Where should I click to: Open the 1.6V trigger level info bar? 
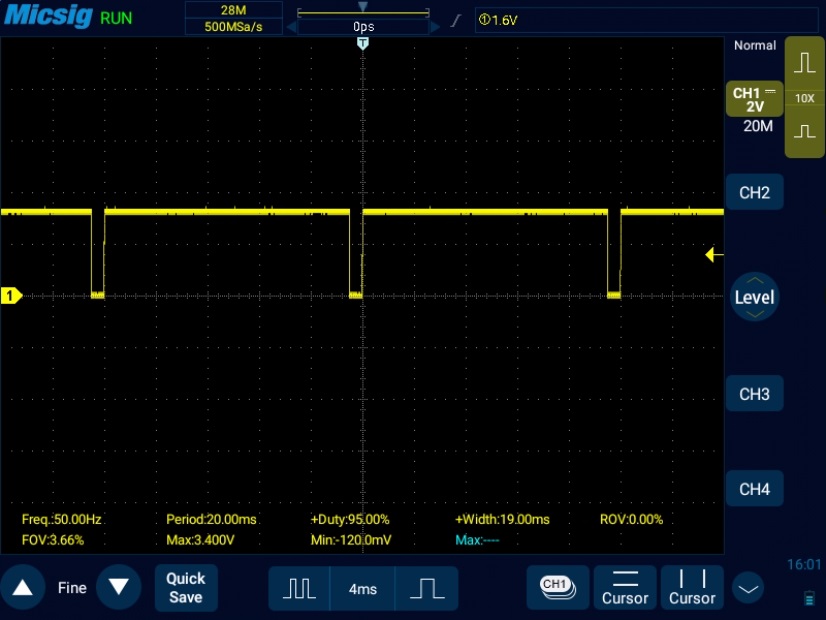646,20
